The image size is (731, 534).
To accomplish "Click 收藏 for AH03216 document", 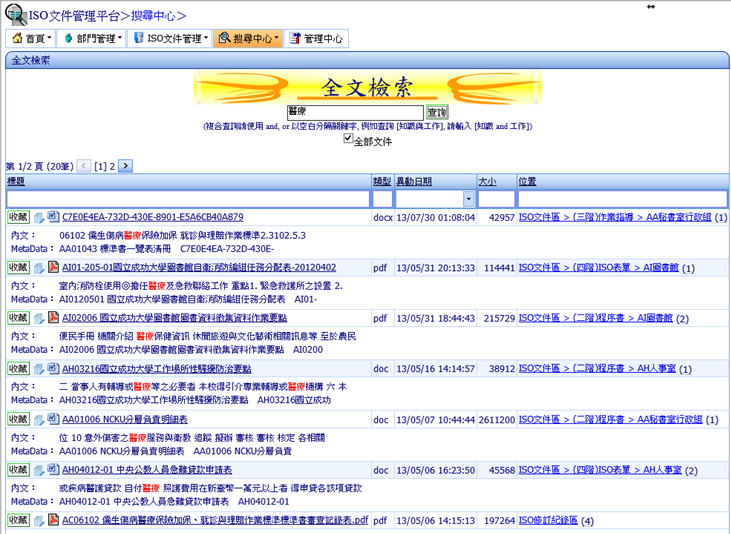I will point(19,369).
